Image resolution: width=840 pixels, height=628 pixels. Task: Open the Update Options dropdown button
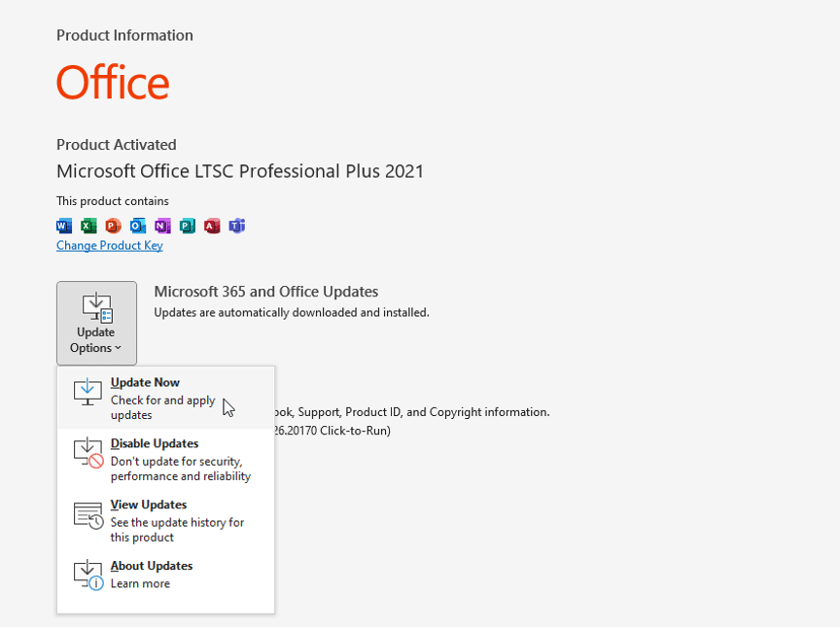96,323
